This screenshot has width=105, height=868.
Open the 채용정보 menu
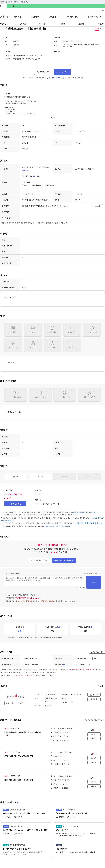[17, 17]
